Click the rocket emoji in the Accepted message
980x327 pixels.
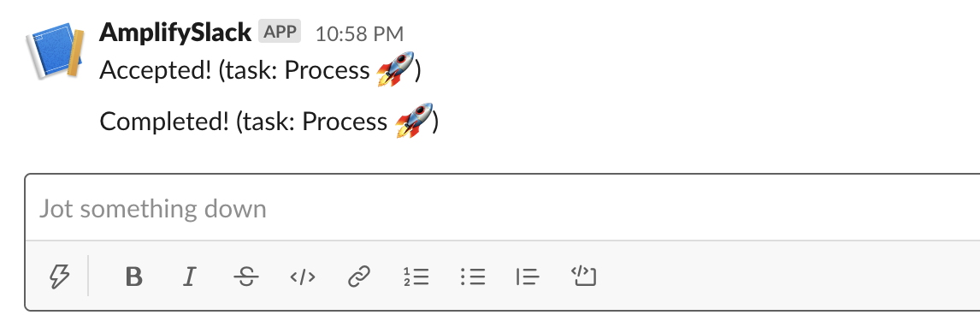396,68
